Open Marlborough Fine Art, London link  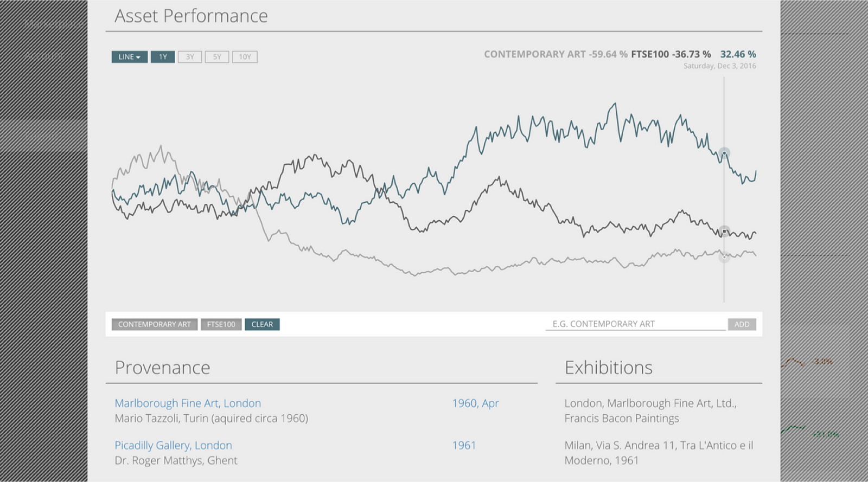[x=188, y=403]
